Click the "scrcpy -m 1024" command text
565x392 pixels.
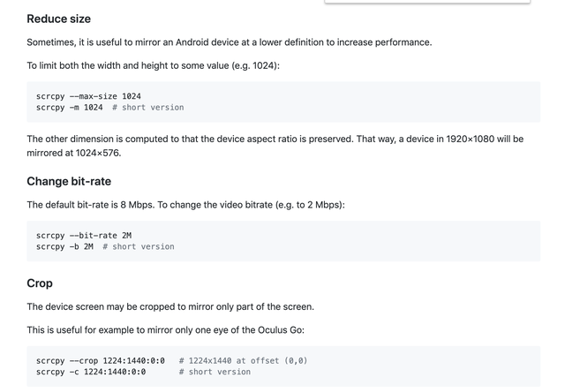point(69,108)
